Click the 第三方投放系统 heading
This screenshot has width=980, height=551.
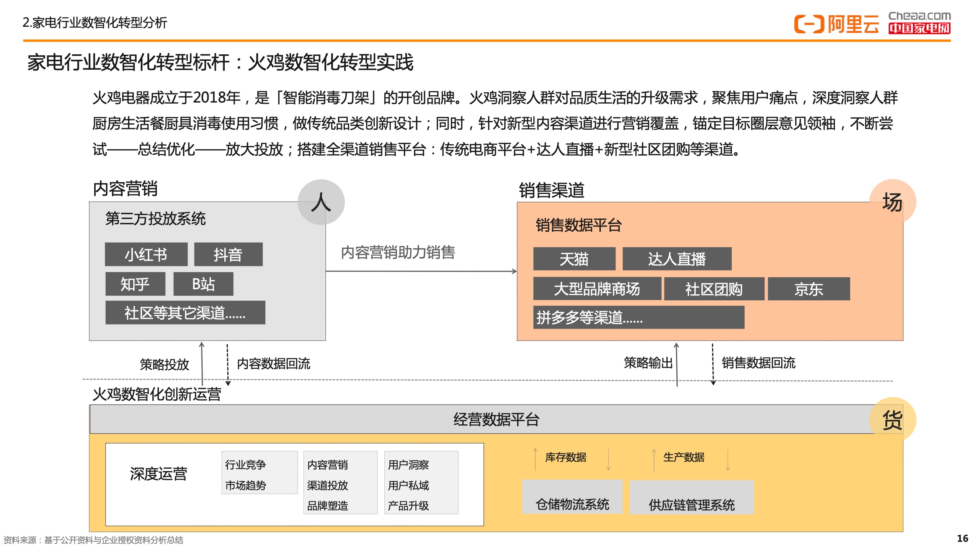click(x=155, y=219)
